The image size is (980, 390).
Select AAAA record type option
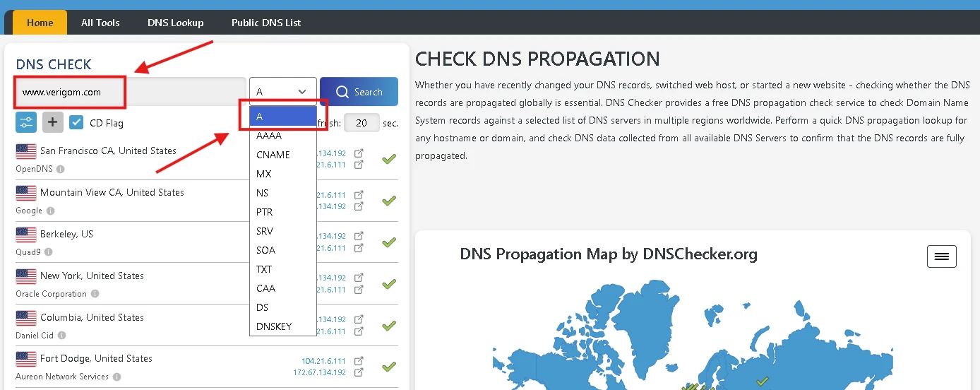click(282, 136)
